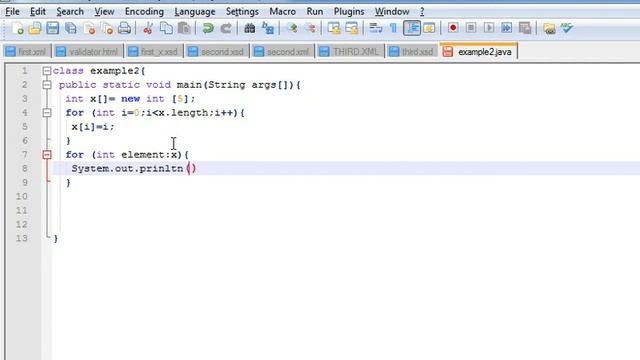Switch to the third.xsd tab
The height and width of the screenshot is (360, 640).
(411, 52)
